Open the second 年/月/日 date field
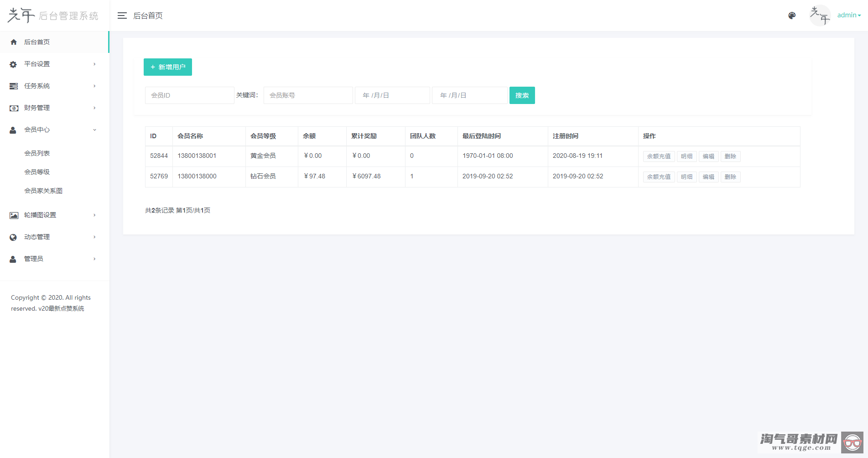Image resolution: width=868 pixels, height=458 pixels. coord(470,95)
